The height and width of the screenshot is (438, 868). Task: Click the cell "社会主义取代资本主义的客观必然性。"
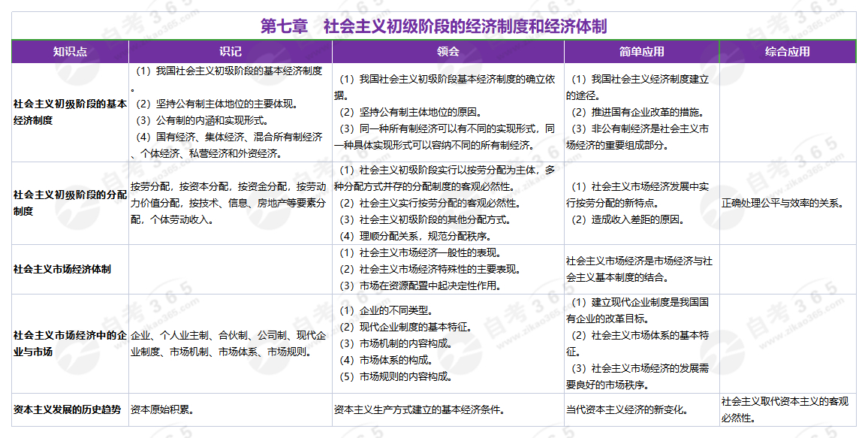[785, 409]
